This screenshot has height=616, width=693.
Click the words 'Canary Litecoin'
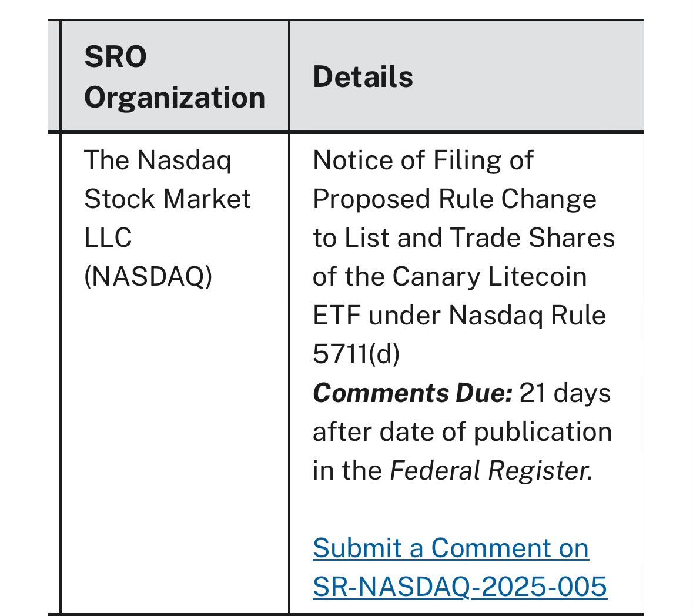(490, 277)
